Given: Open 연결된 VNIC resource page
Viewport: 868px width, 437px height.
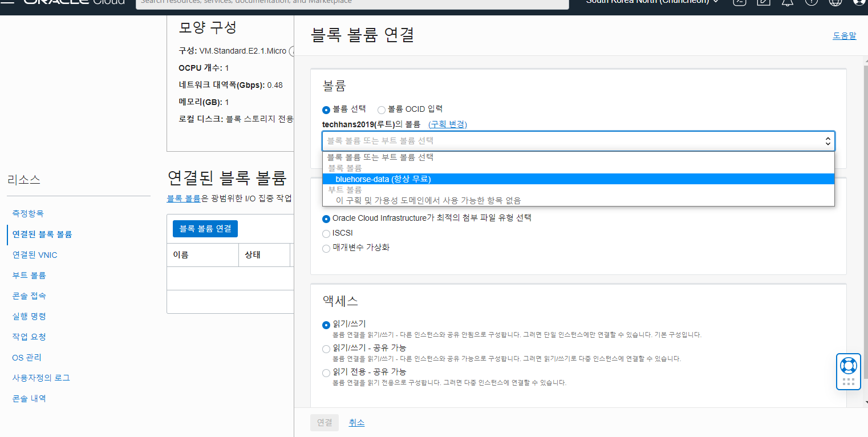Looking at the screenshot, I should [35, 255].
